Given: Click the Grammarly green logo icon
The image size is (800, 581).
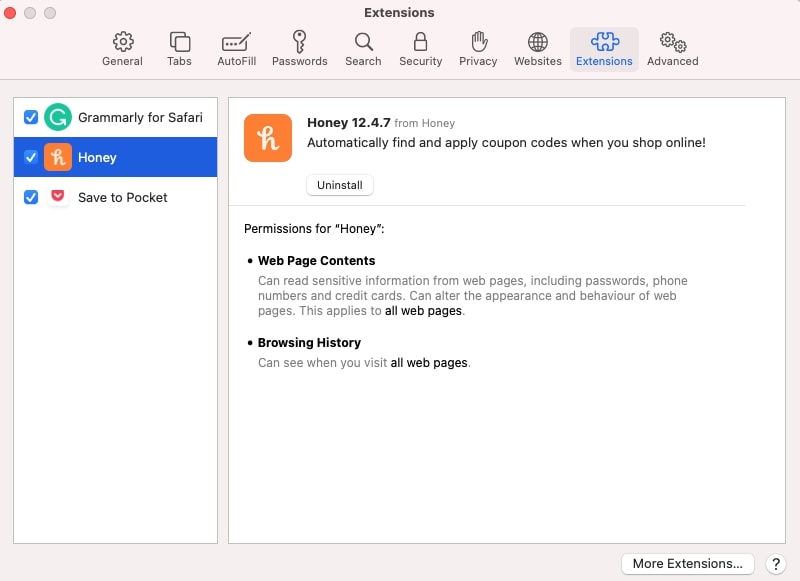Looking at the screenshot, I should click(x=58, y=117).
